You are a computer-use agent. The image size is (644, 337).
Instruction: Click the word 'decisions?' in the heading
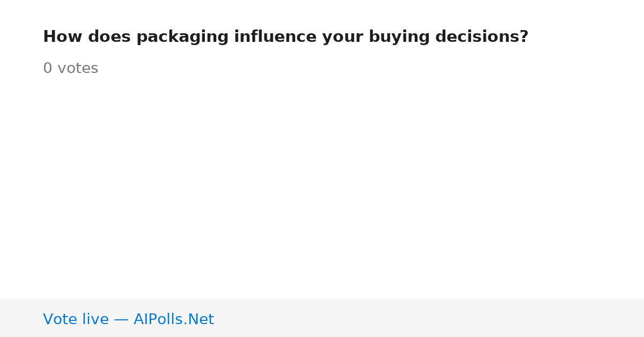click(x=482, y=37)
